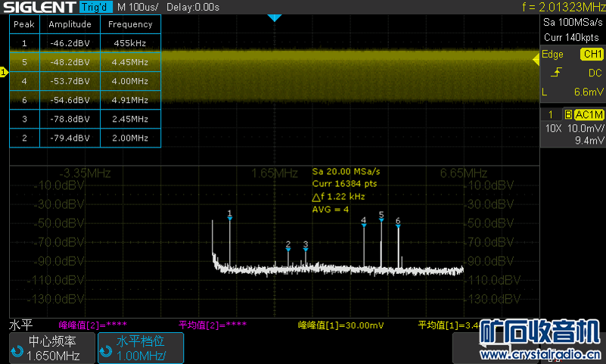Click the peak 1 marker on spectrum
Viewport: 606px width, 364px height.
230,215
